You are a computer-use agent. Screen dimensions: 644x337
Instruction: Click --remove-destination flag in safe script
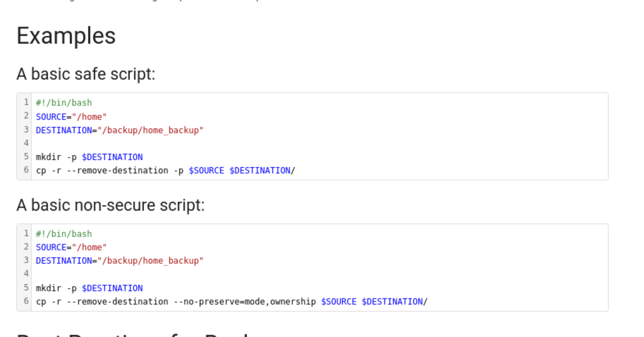click(x=117, y=171)
